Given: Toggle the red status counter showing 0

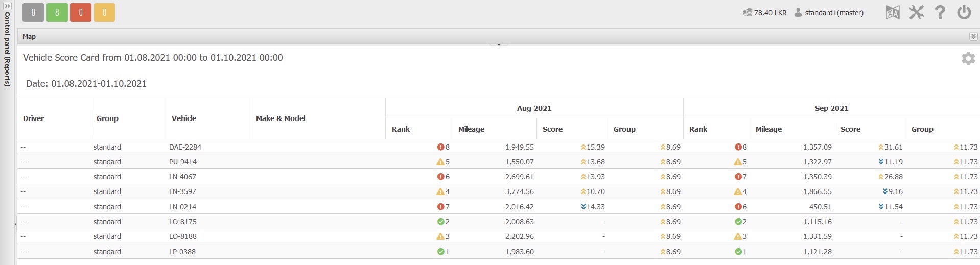Looking at the screenshot, I should click(x=81, y=13).
